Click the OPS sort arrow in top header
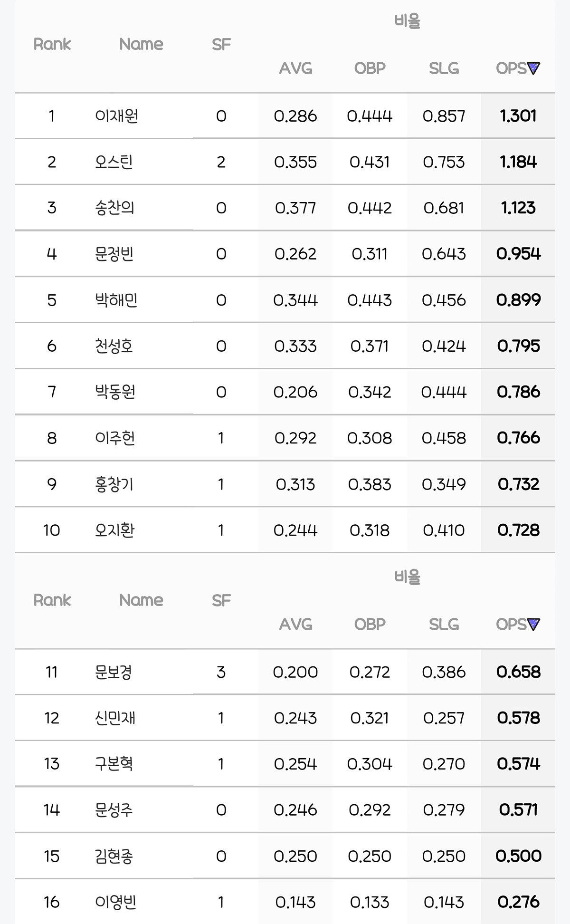The height and width of the screenshot is (924, 570). 534,68
